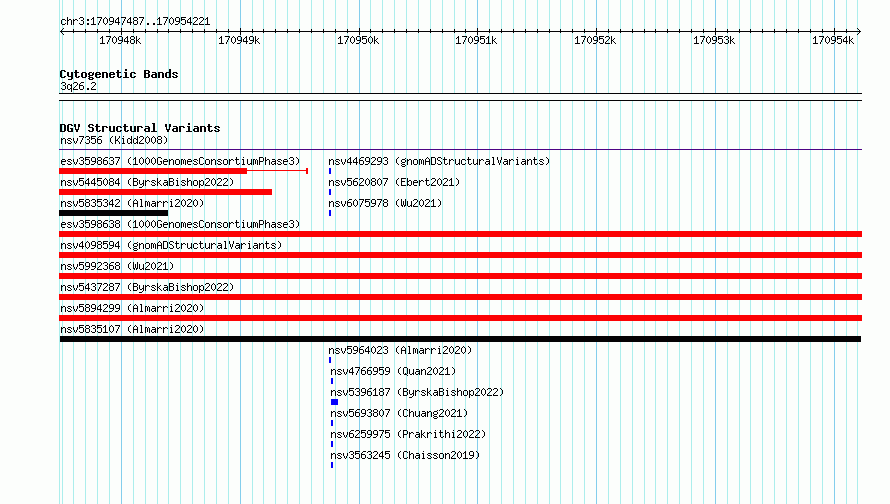The height and width of the screenshot is (504, 890).
Task: Select the nsv6075978 blue marker
Action: pyautogui.click(x=330, y=213)
